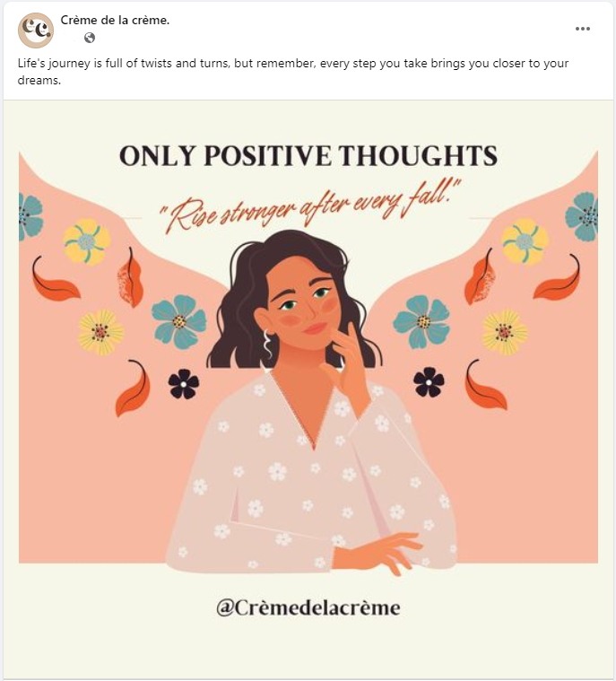The width and height of the screenshot is (616, 681).
Task: Click the Crème de la crème profile avatar
Action: coord(36,31)
